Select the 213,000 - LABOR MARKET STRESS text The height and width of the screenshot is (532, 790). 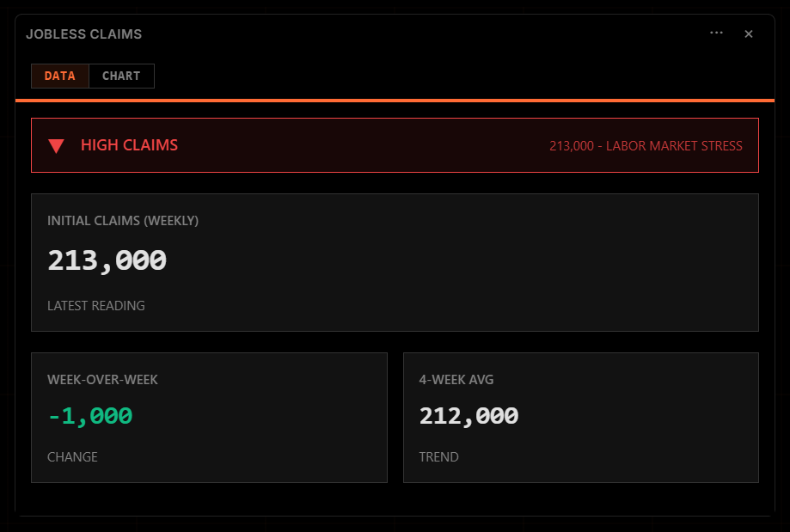click(646, 146)
